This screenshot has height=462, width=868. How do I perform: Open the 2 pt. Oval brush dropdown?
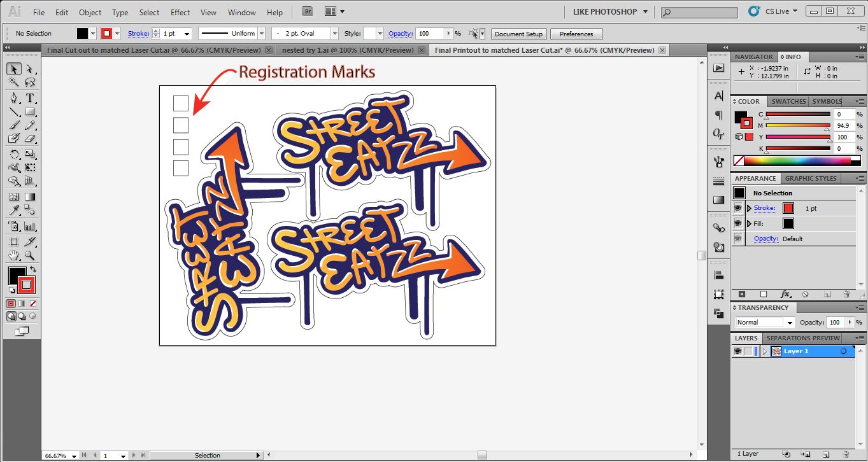(335, 34)
